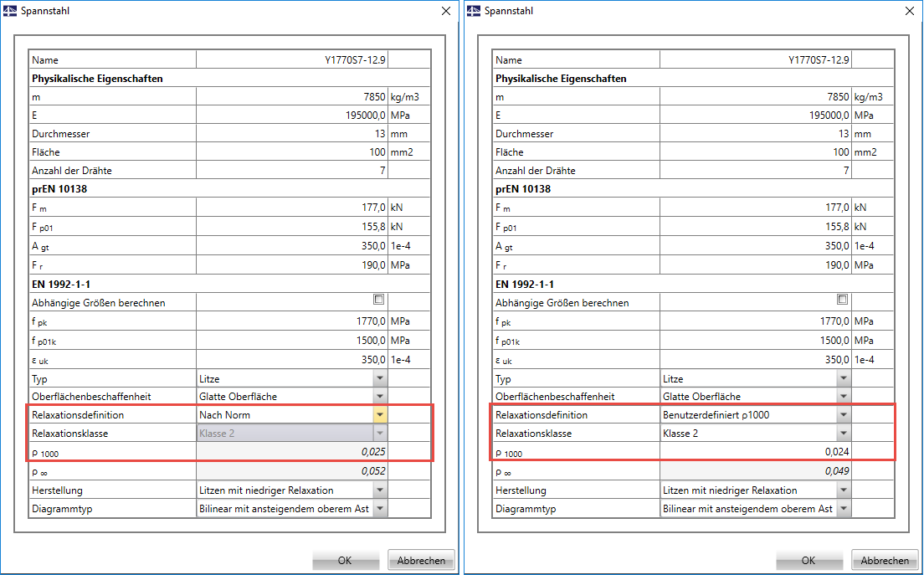Confirm left dialog with OK
924x575 pixels.
click(346, 560)
